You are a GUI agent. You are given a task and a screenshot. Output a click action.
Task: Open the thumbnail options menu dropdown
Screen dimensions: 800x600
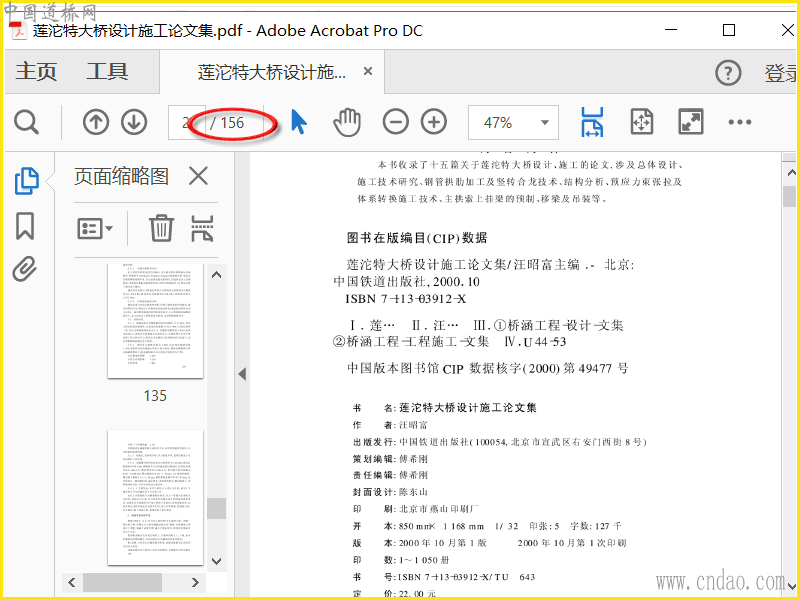pos(95,229)
